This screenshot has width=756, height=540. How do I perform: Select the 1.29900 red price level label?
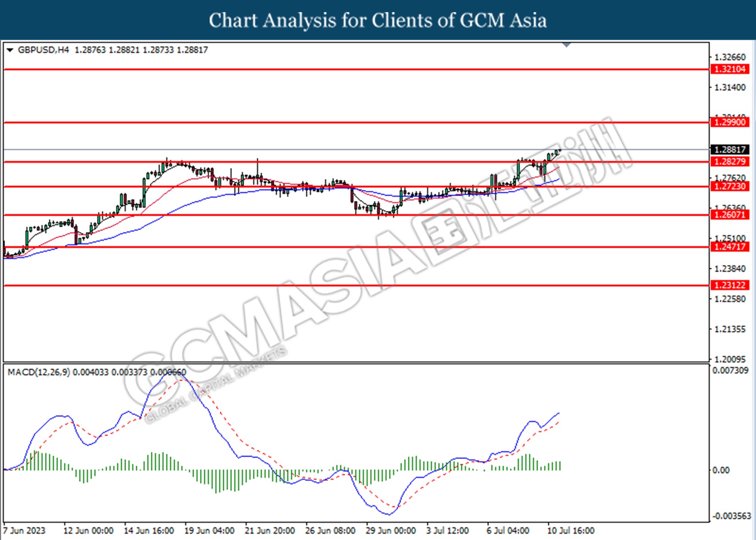[730, 122]
